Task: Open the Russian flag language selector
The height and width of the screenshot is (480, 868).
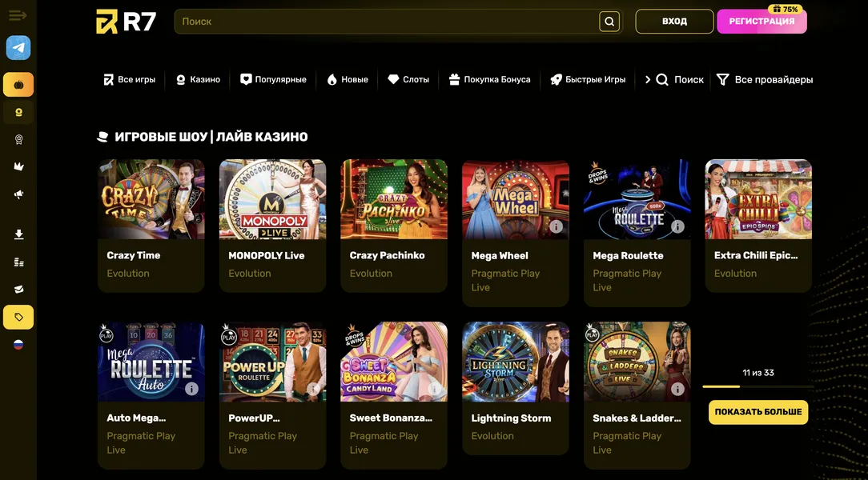Action: [x=18, y=345]
